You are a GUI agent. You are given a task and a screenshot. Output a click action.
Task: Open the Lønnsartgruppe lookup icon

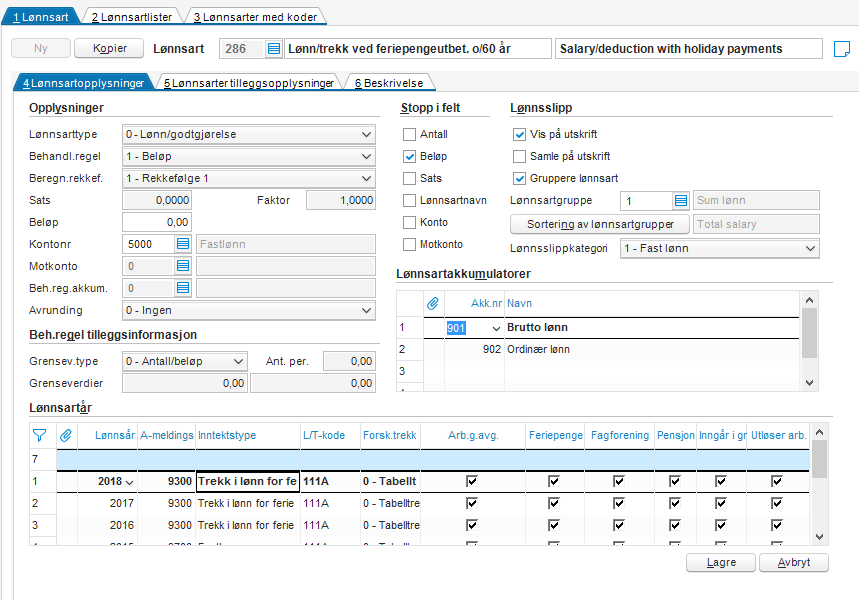(681, 201)
